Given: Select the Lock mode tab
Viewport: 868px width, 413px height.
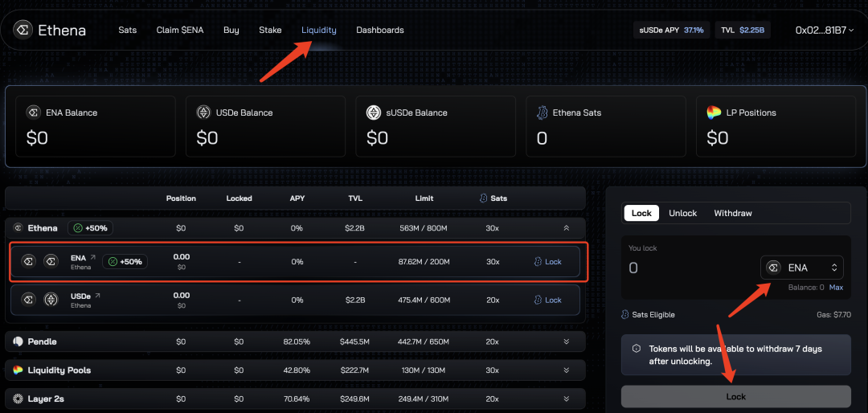Looking at the screenshot, I should tap(641, 213).
